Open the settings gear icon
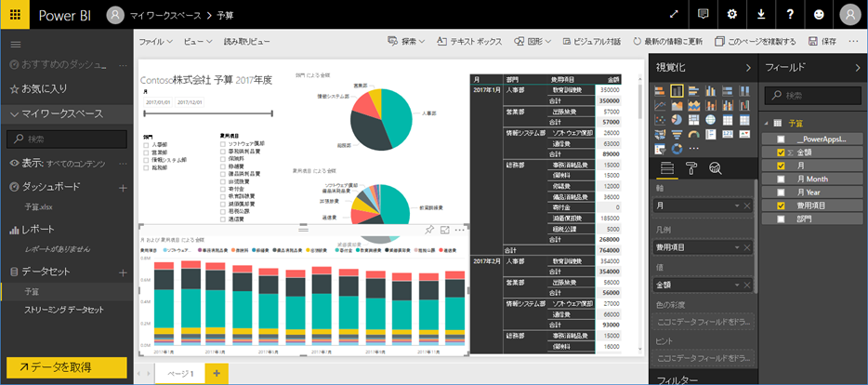Screen dimensions: 868x385 tap(732, 14)
